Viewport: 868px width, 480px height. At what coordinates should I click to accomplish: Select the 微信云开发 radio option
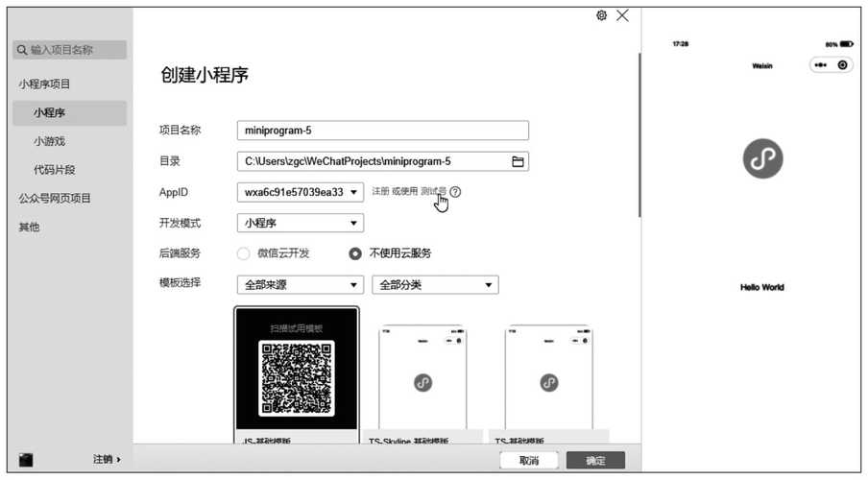point(244,253)
